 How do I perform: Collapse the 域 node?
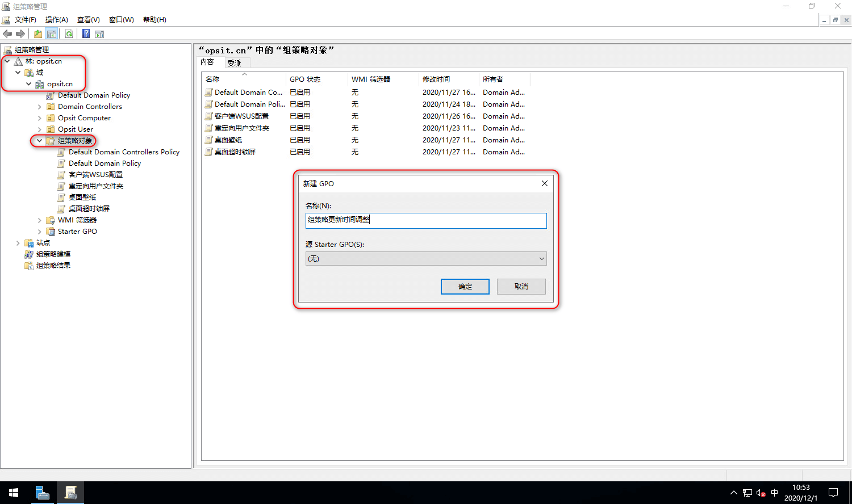[18, 73]
